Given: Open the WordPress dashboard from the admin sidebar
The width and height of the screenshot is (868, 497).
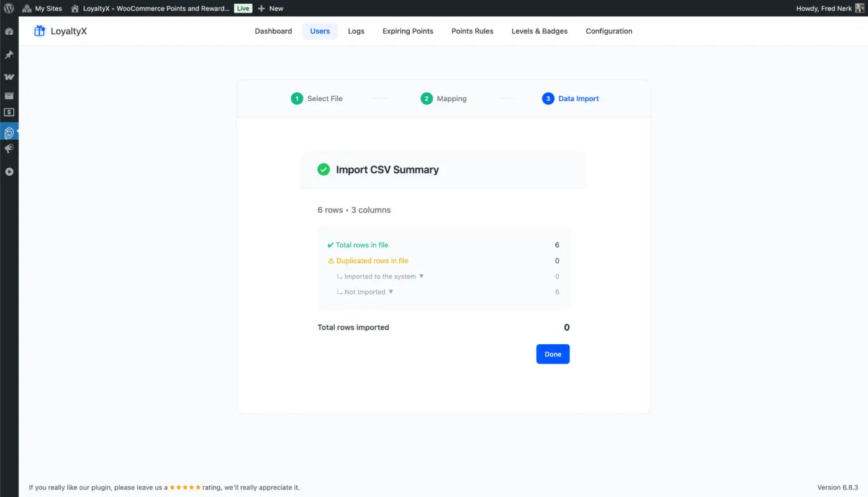Looking at the screenshot, I should [9, 30].
